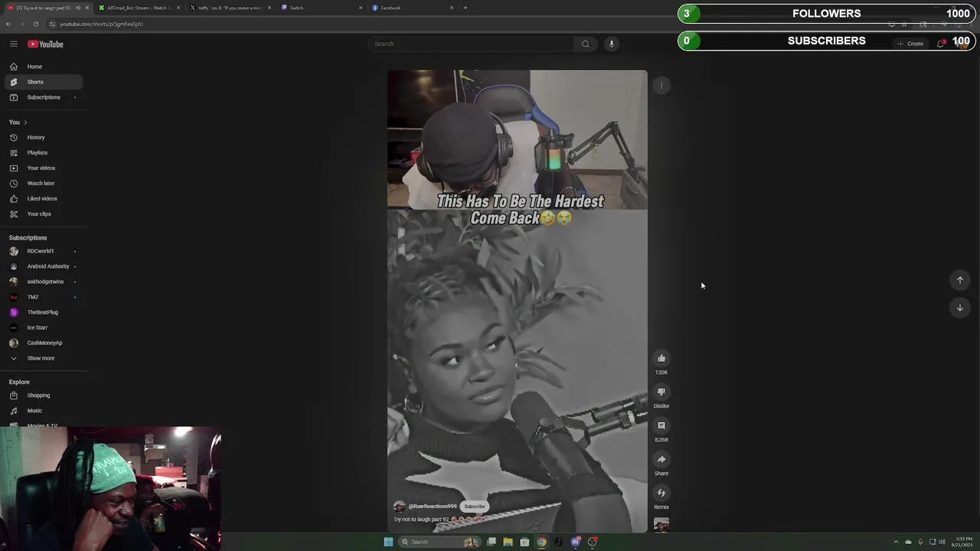Subscribe to @RawReactions999
Image resolution: width=980 pixels, height=551 pixels.
coord(475,507)
